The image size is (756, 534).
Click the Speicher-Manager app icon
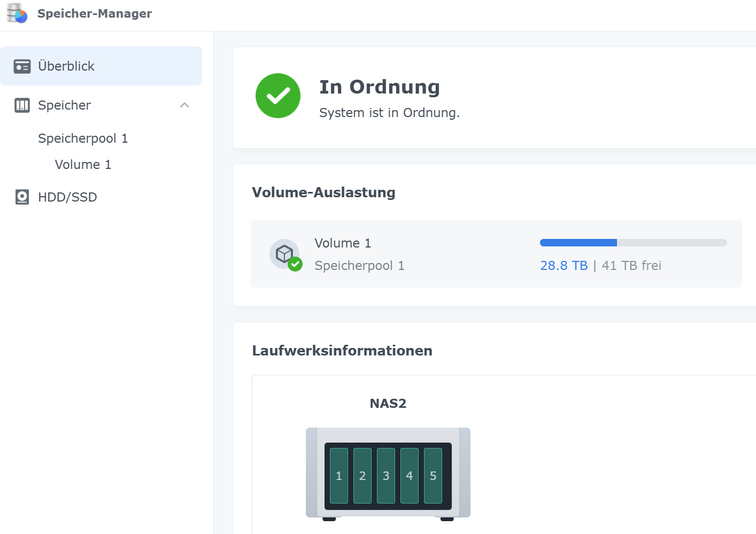pyautogui.click(x=17, y=13)
